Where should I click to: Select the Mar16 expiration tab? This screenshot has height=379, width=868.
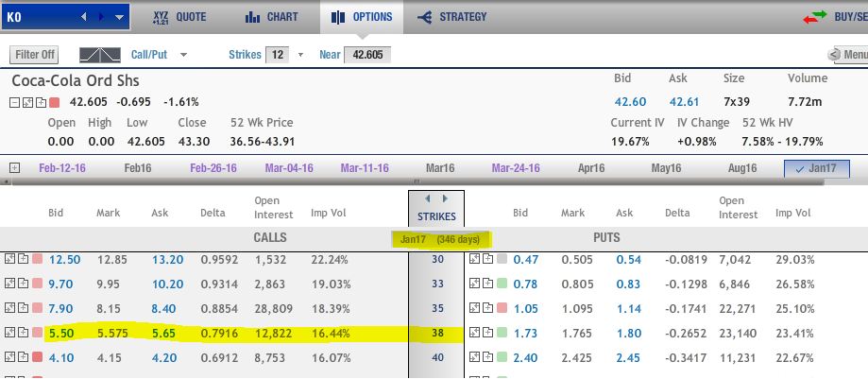[440, 168]
